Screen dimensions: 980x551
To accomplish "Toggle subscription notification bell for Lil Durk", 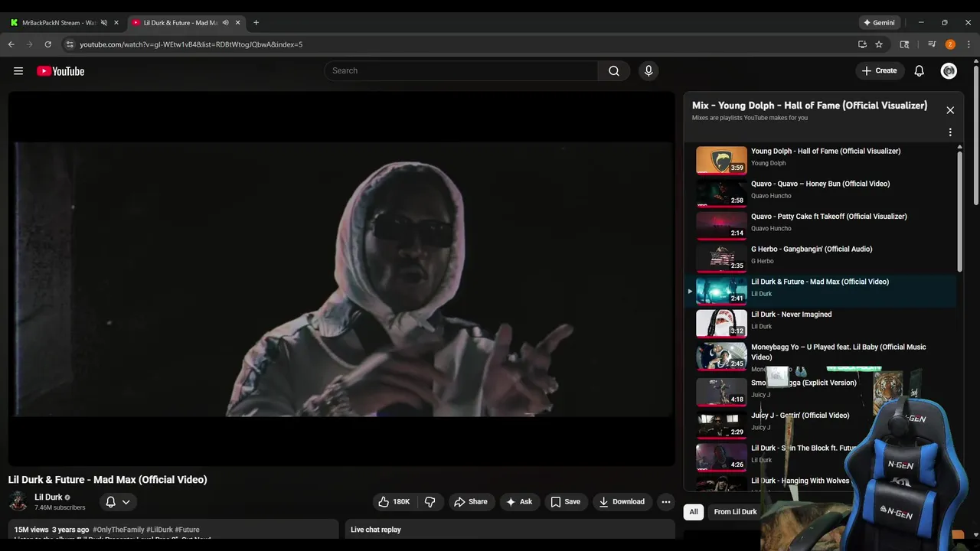I will 110,502.
